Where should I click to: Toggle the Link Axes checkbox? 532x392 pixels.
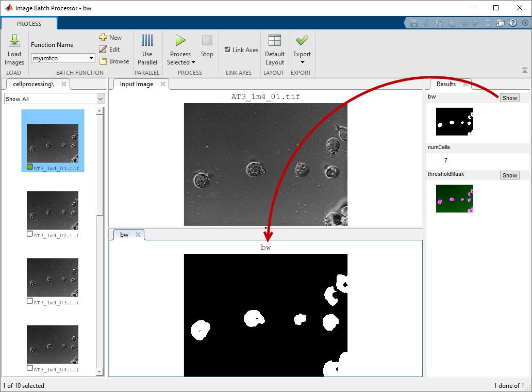[x=227, y=50]
